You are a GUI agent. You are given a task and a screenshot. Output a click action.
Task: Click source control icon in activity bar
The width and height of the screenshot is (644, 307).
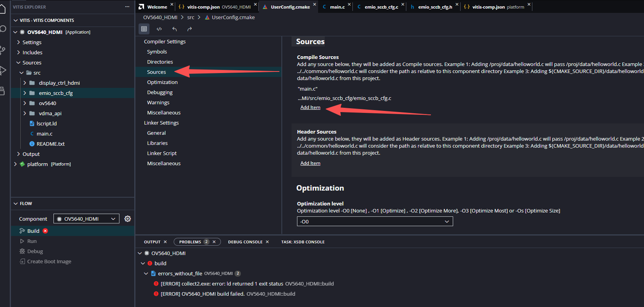[x=3, y=50]
